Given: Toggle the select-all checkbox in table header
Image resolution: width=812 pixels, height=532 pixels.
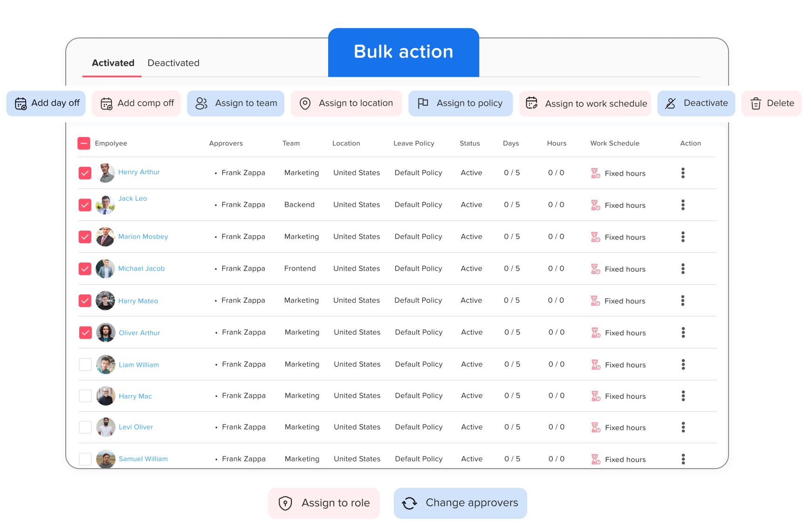Looking at the screenshot, I should (84, 143).
